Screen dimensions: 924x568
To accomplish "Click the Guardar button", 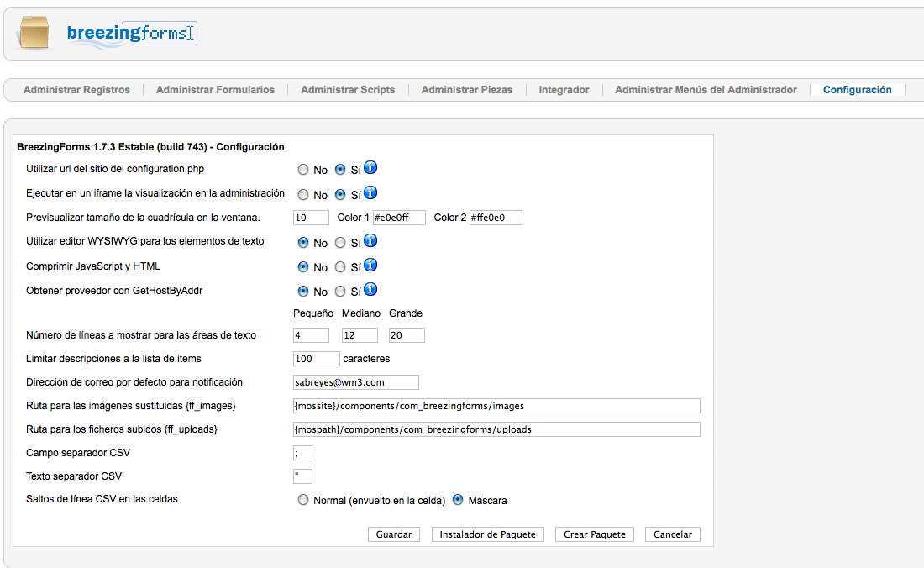I will tap(394, 534).
